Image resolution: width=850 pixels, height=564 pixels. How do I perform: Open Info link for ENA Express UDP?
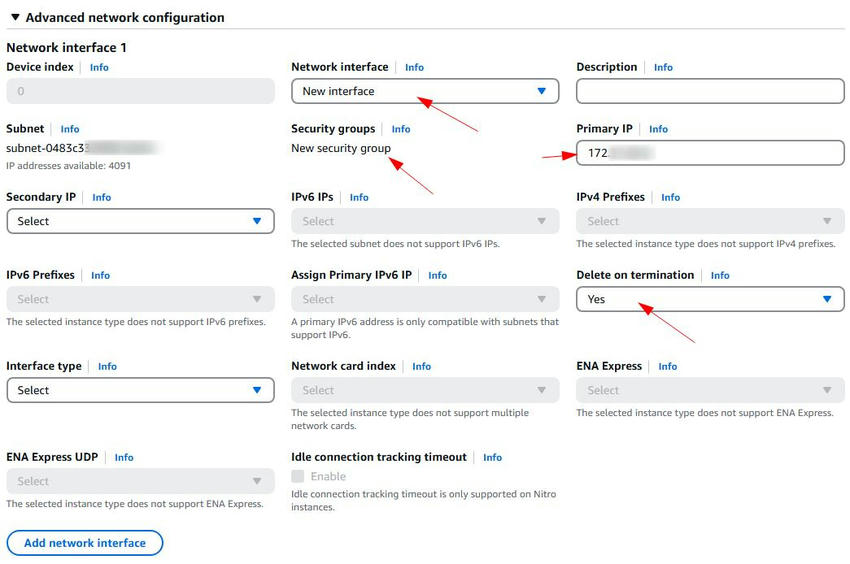(124, 457)
